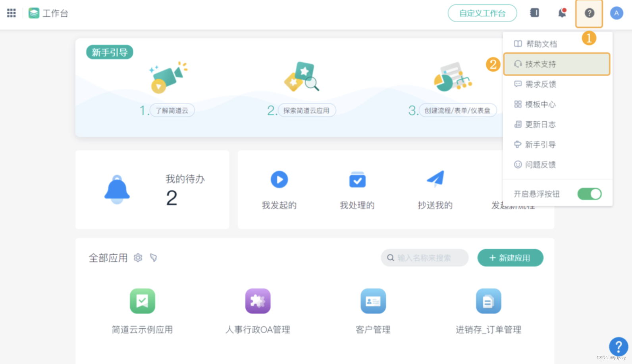This screenshot has height=364, width=632.
Task: Click the camera illustration for step 1
Action: (x=168, y=77)
